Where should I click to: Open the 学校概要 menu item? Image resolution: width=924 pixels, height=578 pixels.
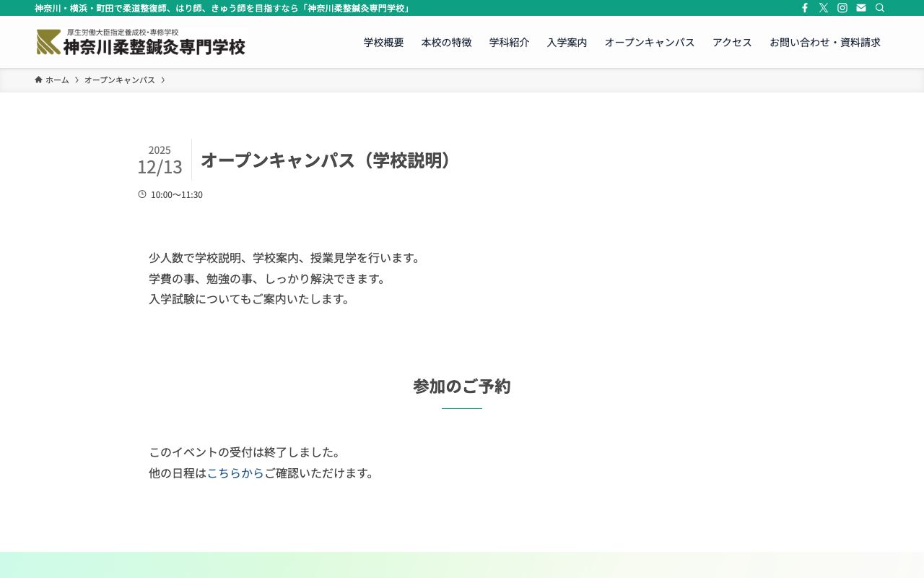[x=383, y=43]
